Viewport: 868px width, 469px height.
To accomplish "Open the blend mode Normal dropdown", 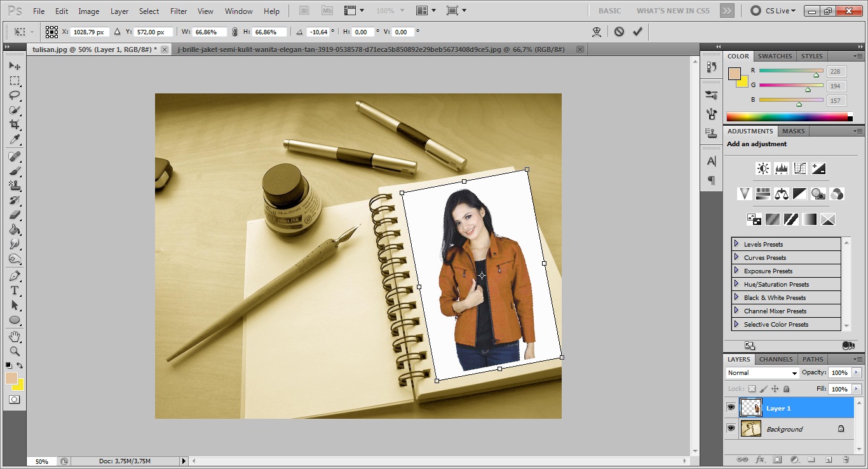I will (x=762, y=373).
